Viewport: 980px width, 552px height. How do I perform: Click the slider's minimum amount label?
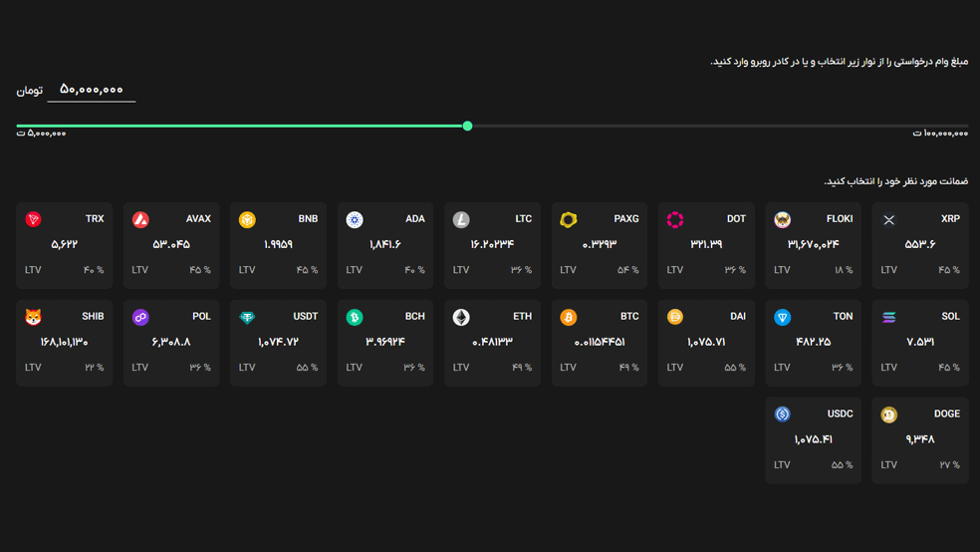pyautogui.click(x=41, y=134)
